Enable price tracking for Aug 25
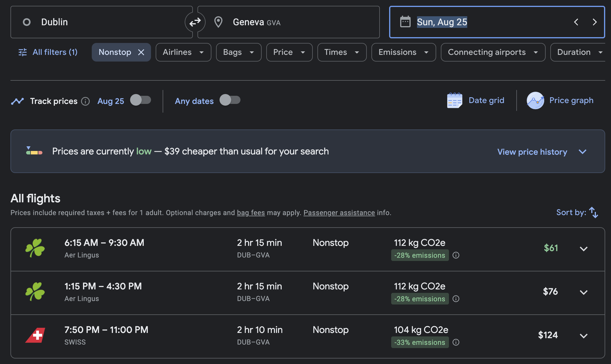Viewport: 611px width, 364px height. point(141,100)
